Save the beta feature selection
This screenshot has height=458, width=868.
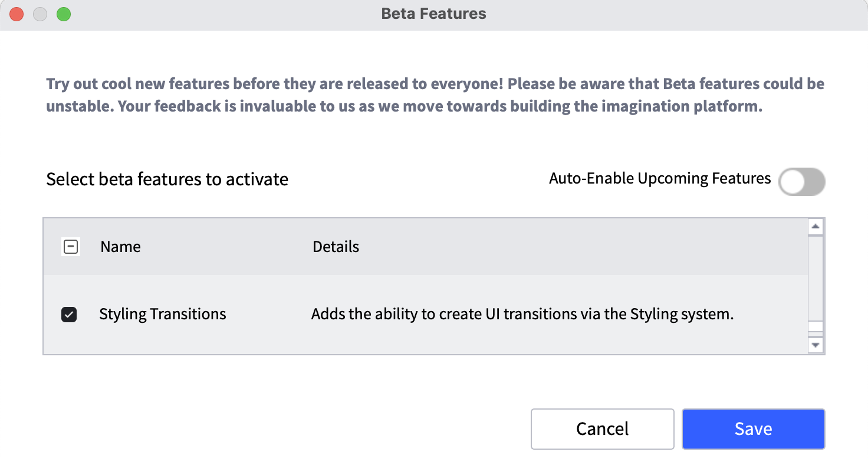click(754, 429)
